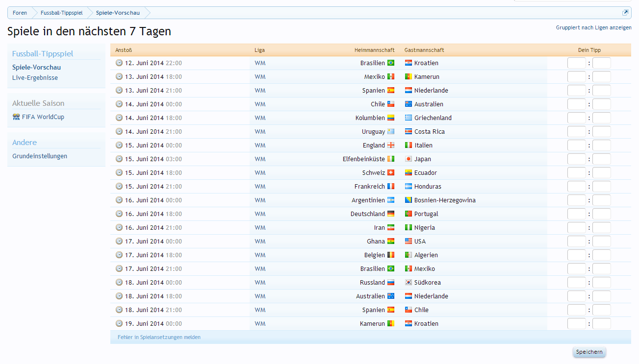Click the Deutschland flag icon
Image resolution: width=639 pixels, height=364 pixels.
coord(391,214)
